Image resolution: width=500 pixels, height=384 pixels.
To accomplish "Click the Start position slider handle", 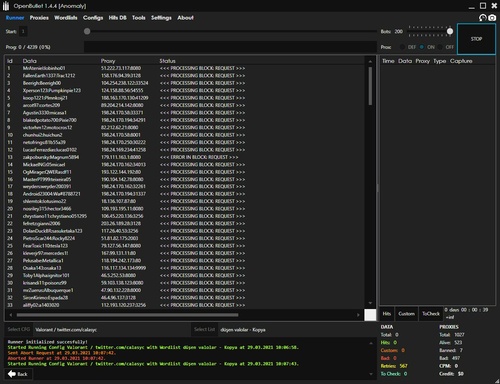I will [x=87, y=31].
